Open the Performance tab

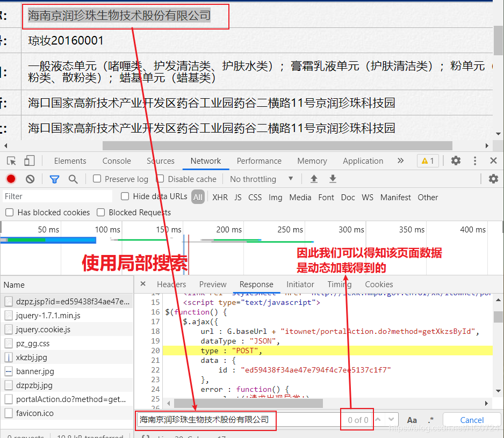[x=259, y=161]
